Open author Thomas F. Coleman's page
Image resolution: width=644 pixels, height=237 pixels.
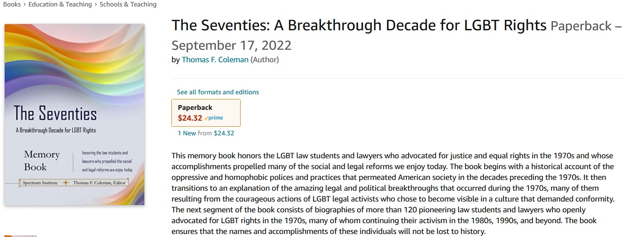click(x=215, y=60)
